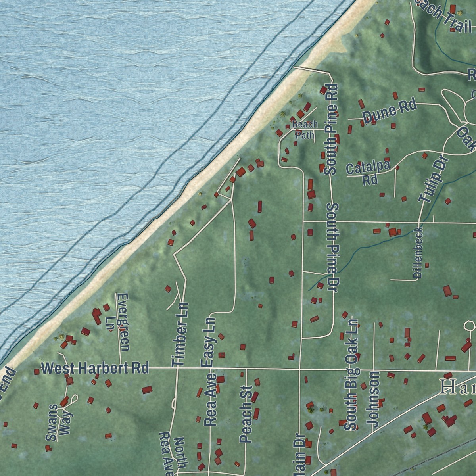The height and width of the screenshot is (476, 476).
Task: Select the South Pine Rd label
Action: pyautogui.click(x=330, y=129)
